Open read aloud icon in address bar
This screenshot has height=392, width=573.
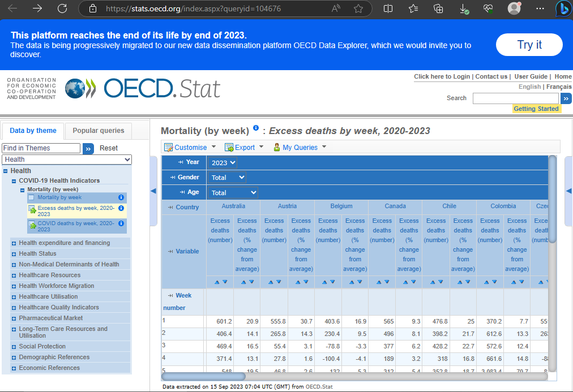coord(336,8)
